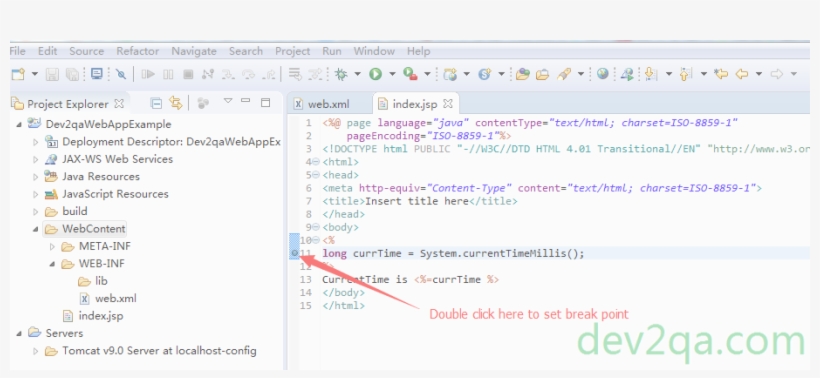
Task: Click the Disconnect debug icon
Action: 208,74
